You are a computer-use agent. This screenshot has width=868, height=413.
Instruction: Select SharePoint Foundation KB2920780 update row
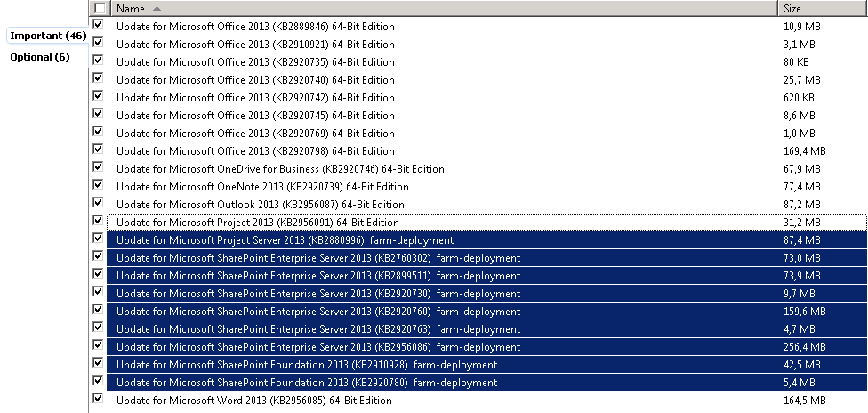click(x=306, y=383)
